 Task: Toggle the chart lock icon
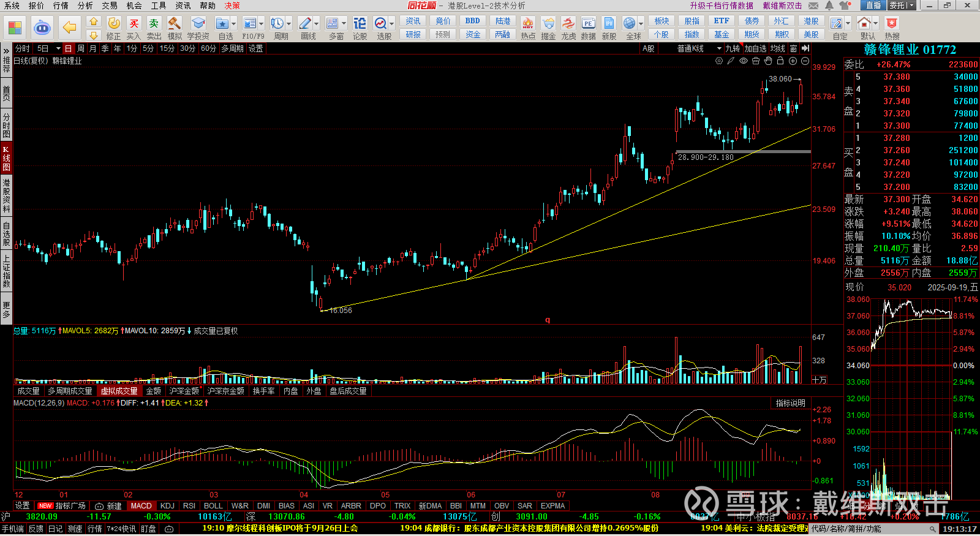[780, 61]
